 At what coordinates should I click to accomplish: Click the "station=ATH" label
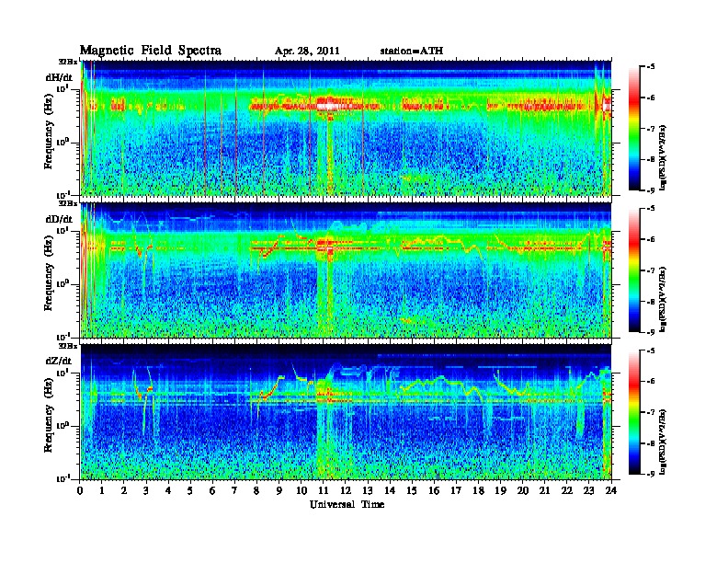pos(412,52)
